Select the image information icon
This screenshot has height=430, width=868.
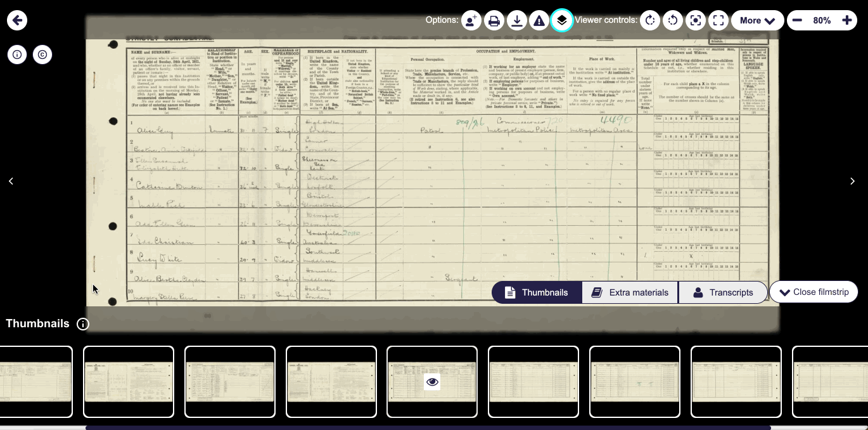point(16,54)
